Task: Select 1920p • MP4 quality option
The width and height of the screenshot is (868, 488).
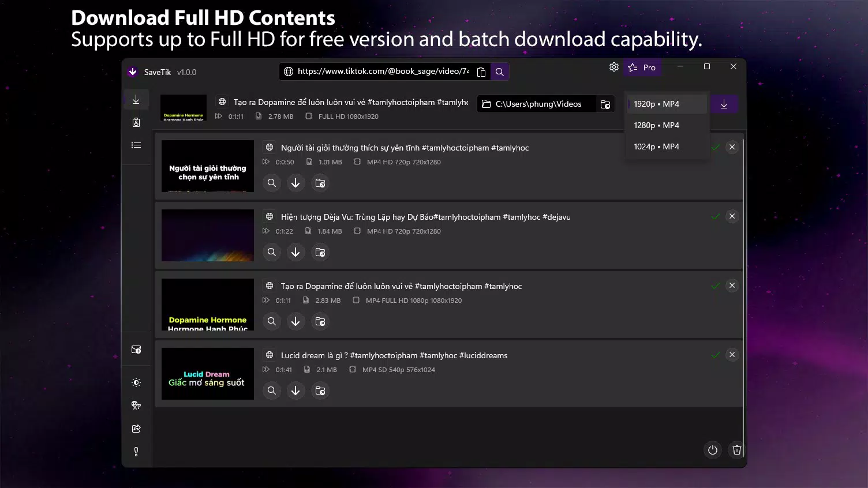Action: tap(667, 104)
